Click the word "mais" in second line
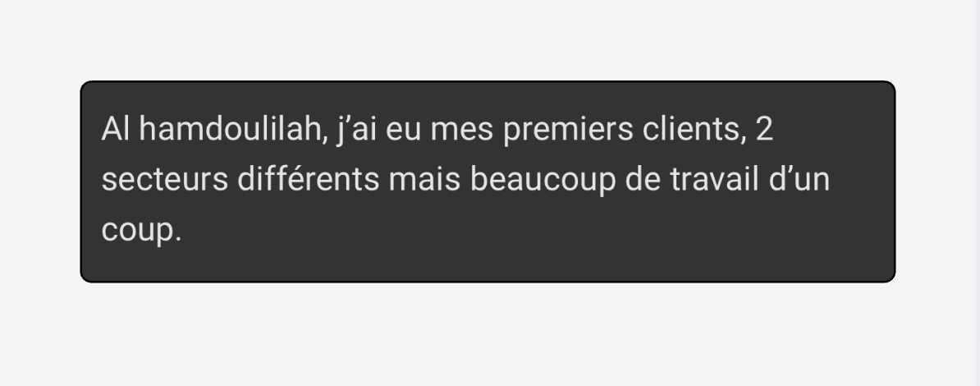 click(424, 179)
